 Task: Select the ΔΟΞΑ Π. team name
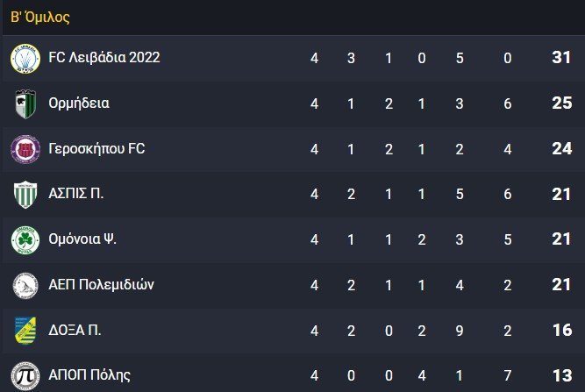tap(75, 330)
